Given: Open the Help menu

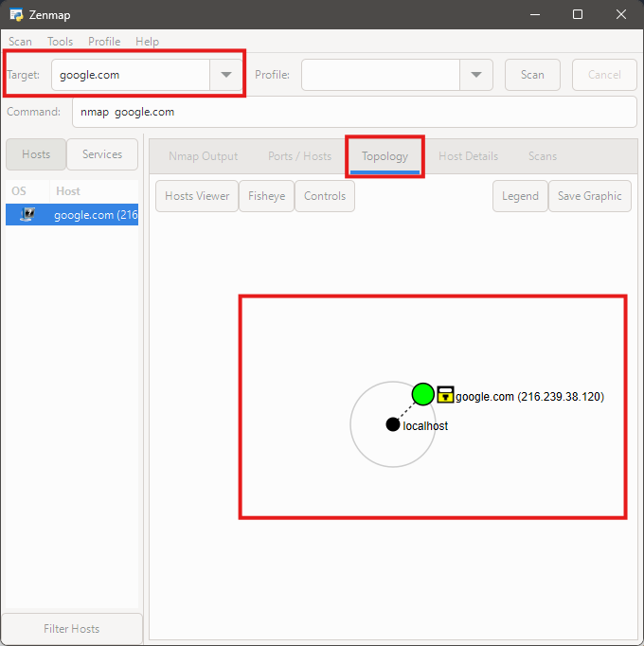Looking at the screenshot, I should pyautogui.click(x=147, y=42).
